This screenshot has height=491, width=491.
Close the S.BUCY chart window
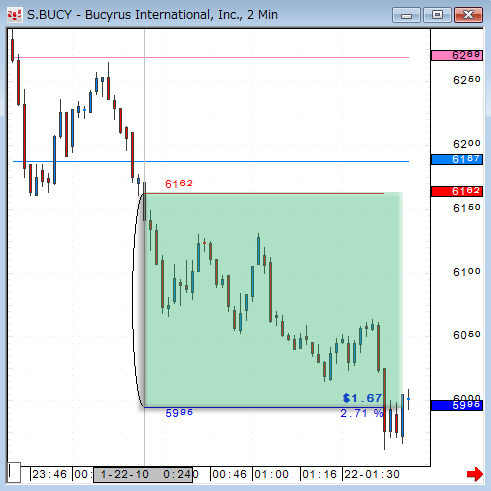point(468,15)
